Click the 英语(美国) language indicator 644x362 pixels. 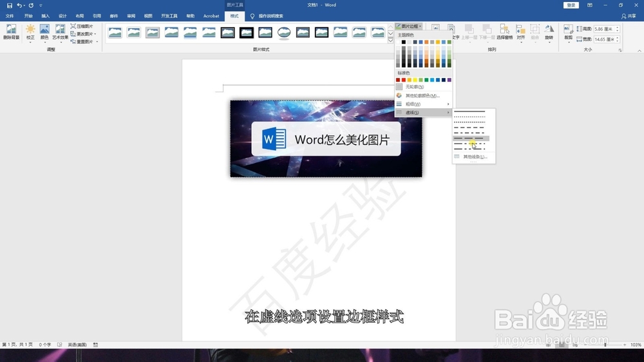(x=77, y=345)
